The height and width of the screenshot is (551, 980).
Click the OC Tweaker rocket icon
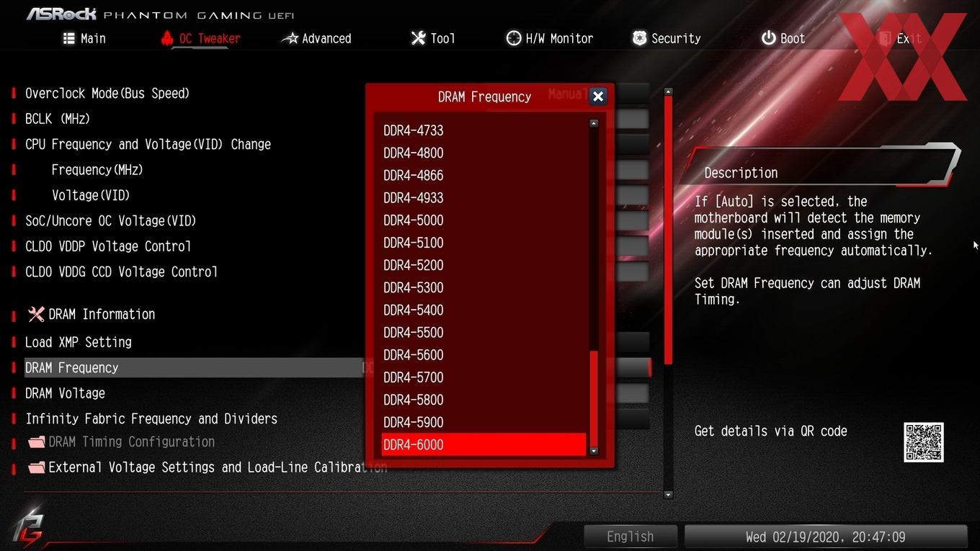[167, 38]
